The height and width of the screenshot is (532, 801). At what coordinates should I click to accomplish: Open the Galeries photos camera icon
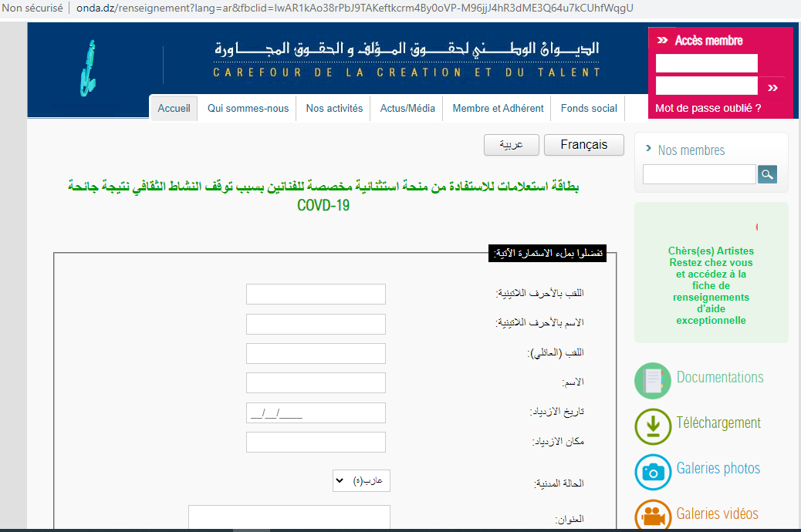(x=652, y=473)
